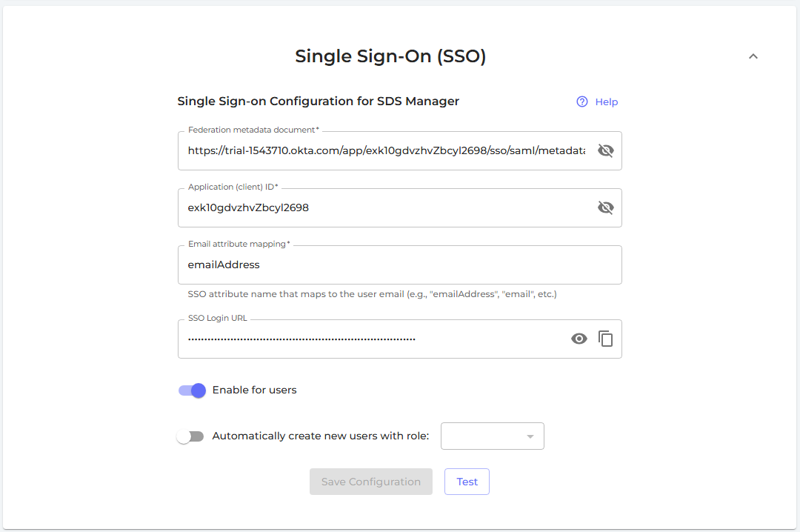
Task: Click the SSO Login URL masked field
Action: [x=370, y=339]
